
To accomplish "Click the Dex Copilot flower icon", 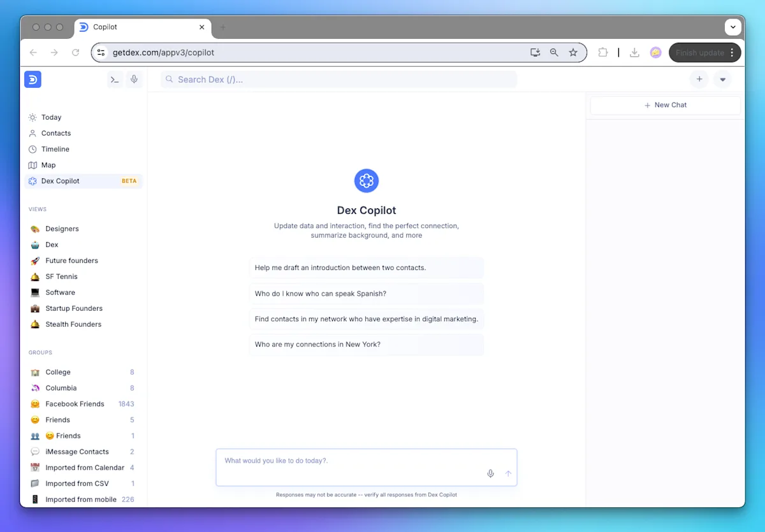I will [367, 181].
